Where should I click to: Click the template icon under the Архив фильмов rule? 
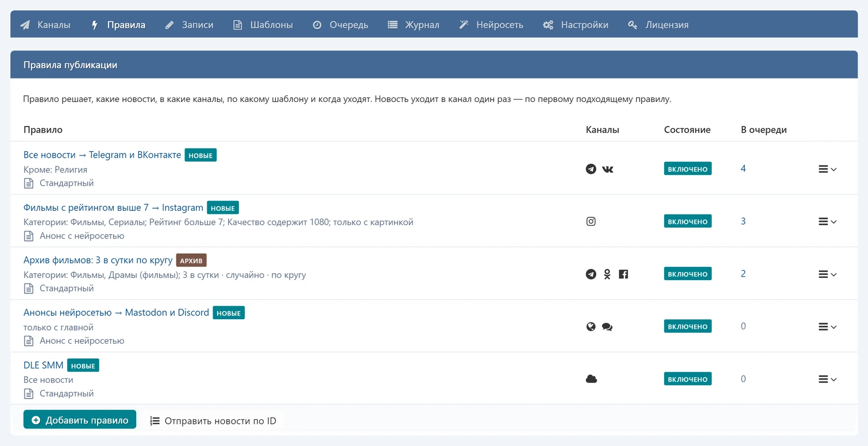[29, 288]
